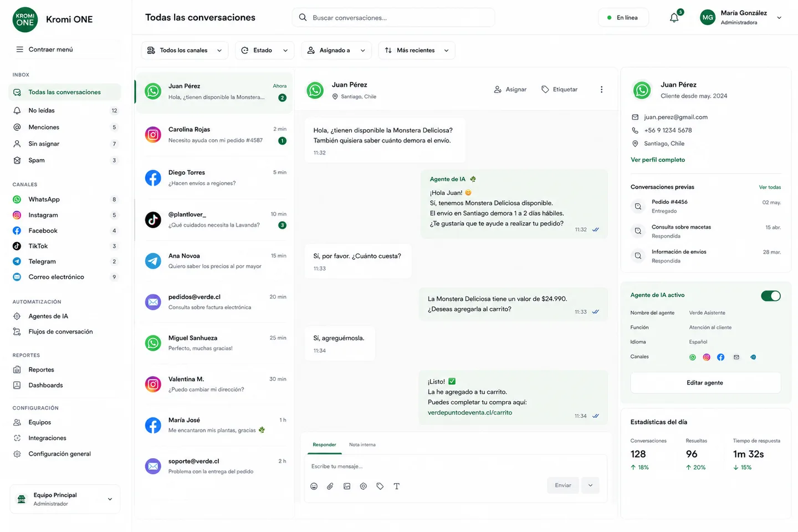Click email icon in agent channels row
Viewport: 798px width, 532px height.
pyautogui.click(x=736, y=357)
